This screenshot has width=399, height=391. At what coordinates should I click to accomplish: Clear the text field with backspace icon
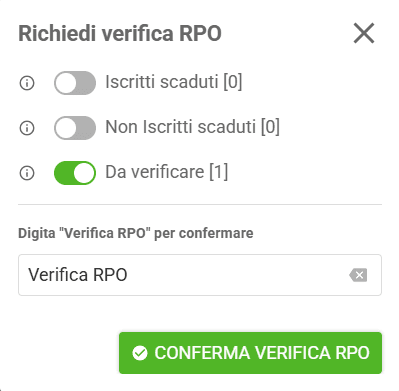tap(358, 275)
